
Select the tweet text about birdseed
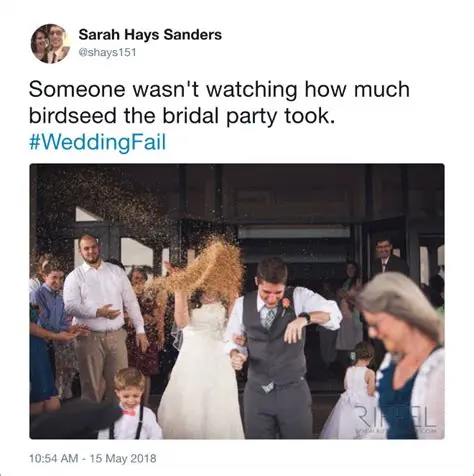pos(219,115)
